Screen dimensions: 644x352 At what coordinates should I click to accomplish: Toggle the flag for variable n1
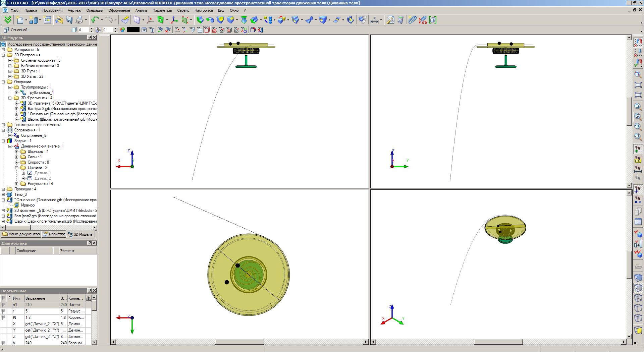tap(4, 305)
